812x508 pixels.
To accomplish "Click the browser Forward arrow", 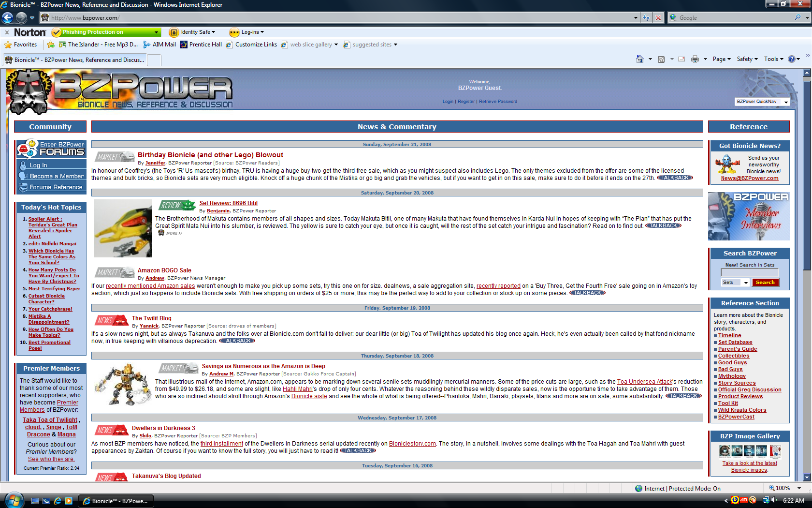I will [21, 18].
